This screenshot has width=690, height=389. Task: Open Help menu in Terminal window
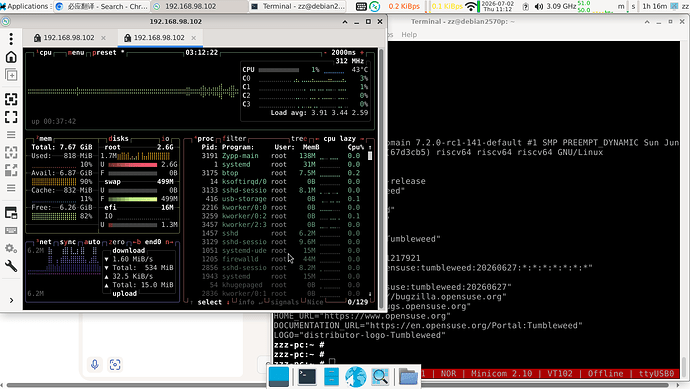[409, 35]
